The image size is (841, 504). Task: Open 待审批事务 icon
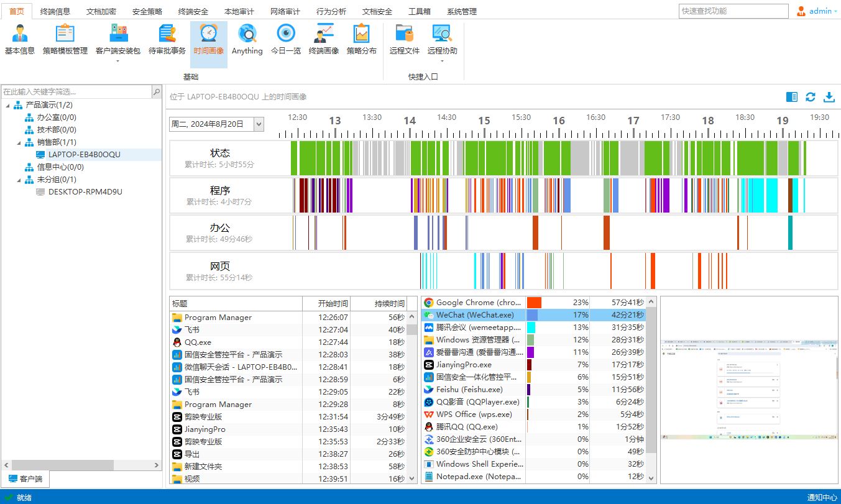click(167, 33)
